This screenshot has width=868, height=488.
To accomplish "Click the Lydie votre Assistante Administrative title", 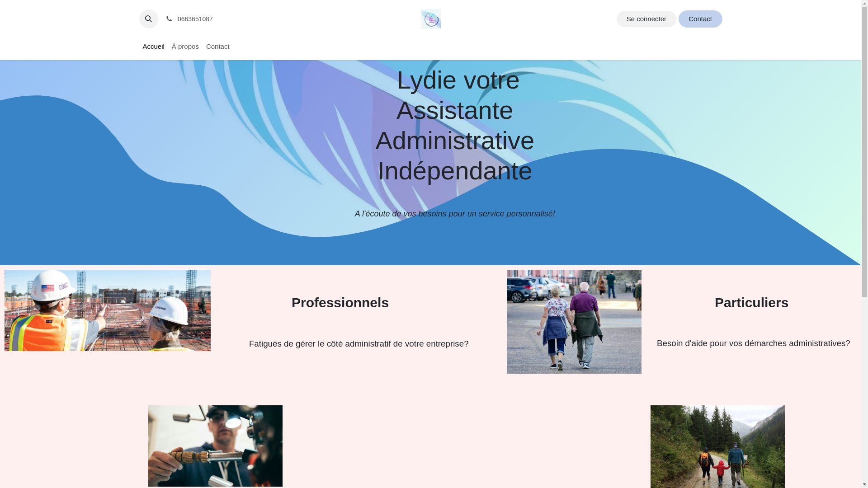I will tap(455, 125).
